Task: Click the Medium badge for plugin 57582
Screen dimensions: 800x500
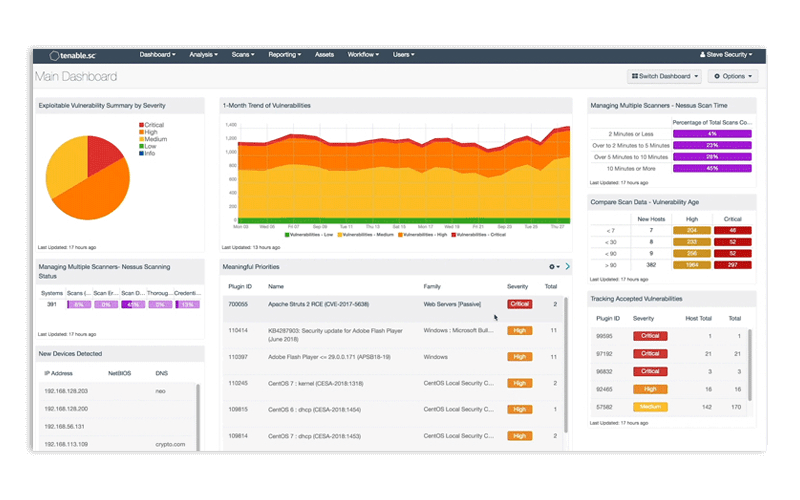Action: tap(649, 408)
